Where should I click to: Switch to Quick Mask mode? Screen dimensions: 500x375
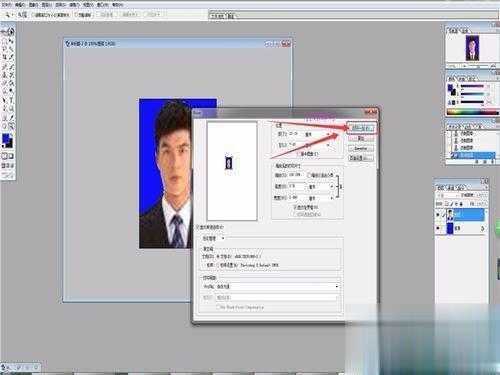point(12,156)
